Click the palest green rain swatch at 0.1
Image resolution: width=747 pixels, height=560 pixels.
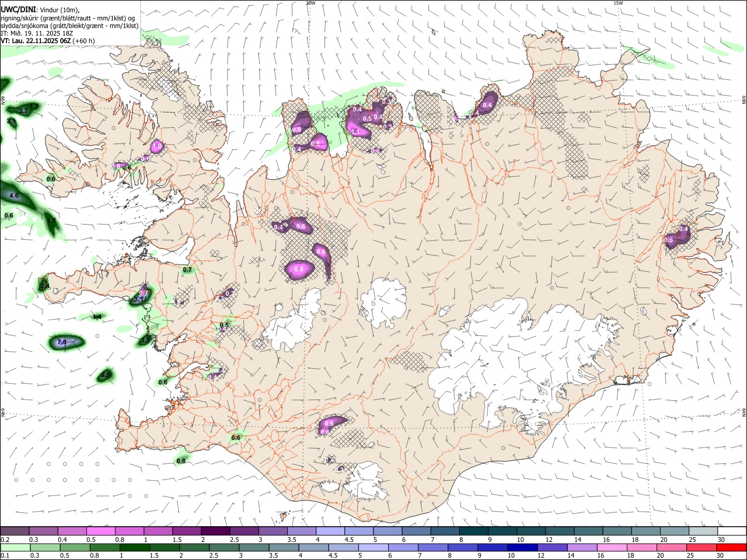pyautogui.click(x=15, y=547)
